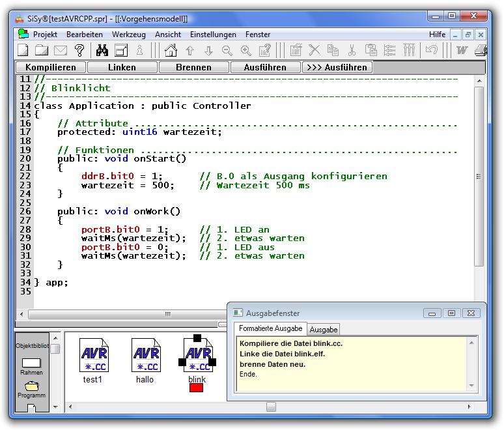Switch to the Ausgabe tab
Image resolution: width=504 pixels, height=430 pixels.
[x=323, y=329]
